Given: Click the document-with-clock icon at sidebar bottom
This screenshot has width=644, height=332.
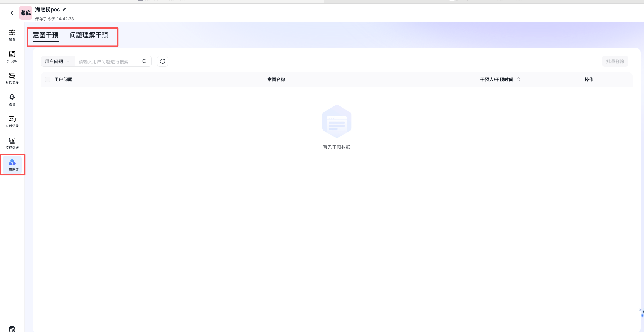Looking at the screenshot, I should (x=12, y=328).
